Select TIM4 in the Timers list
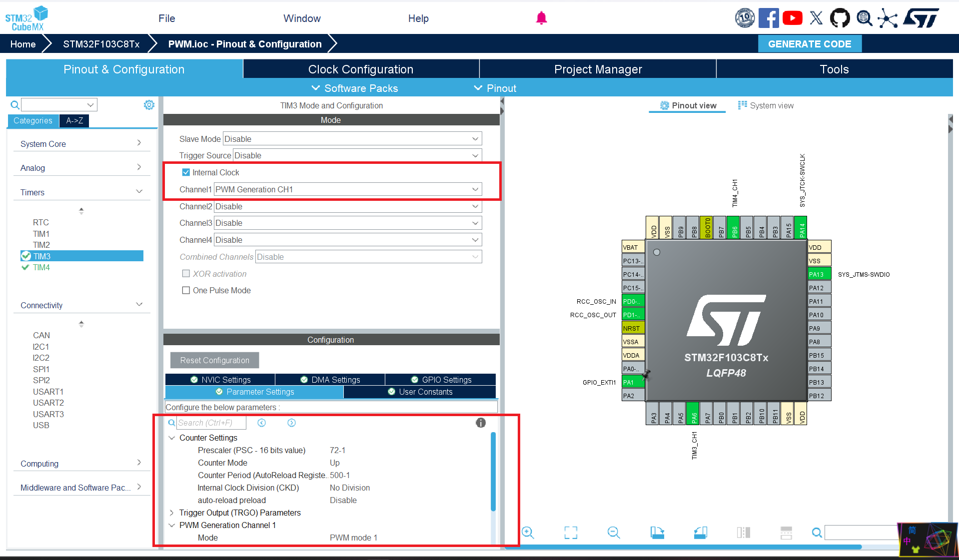The image size is (959, 560). pyautogui.click(x=41, y=267)
